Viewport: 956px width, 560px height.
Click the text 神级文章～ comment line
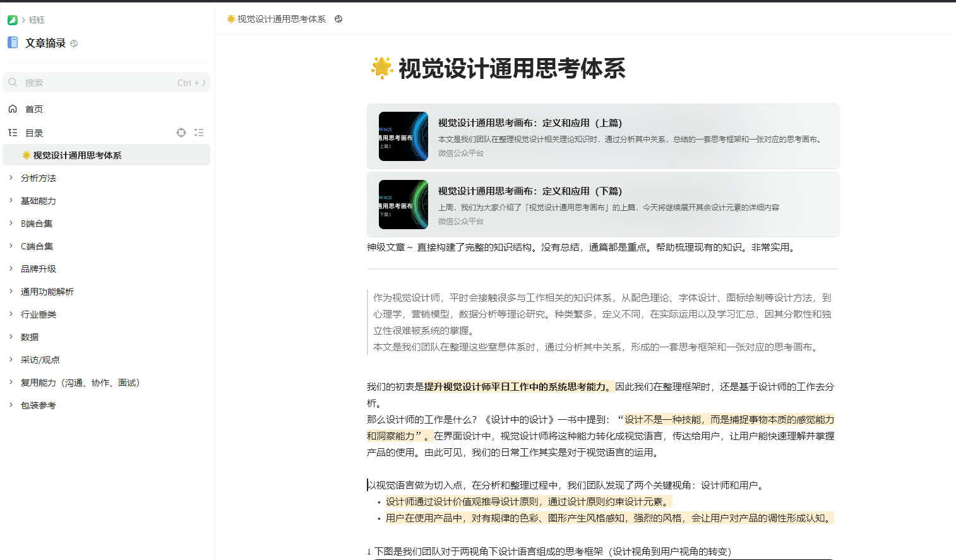click(x=582, y=247)
